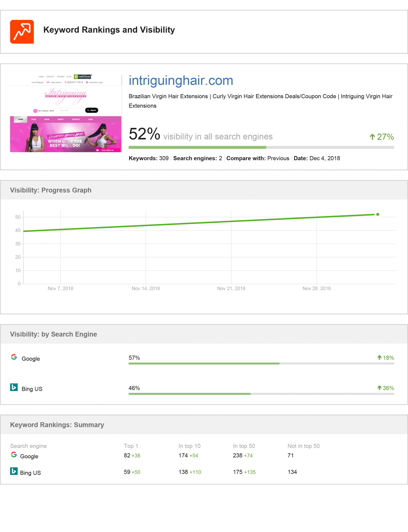Click Bing US In top 50 value 175
408x532 pixels.
238,472
